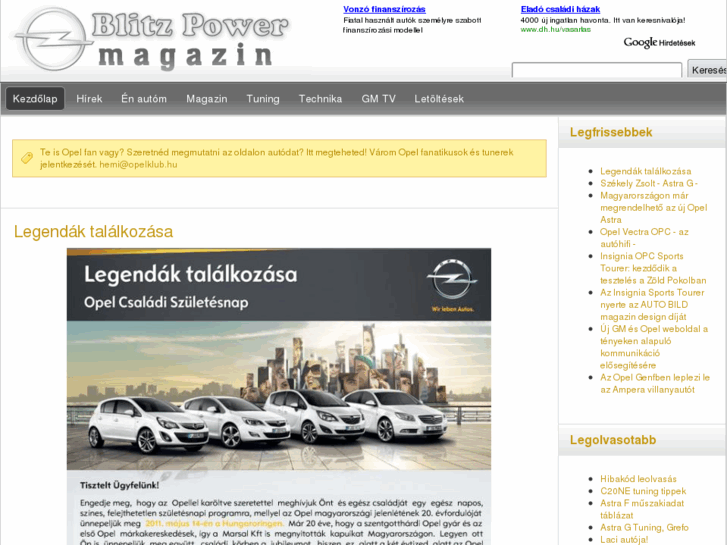Open Hibakód leolvasás link
The image size is (727, 545).
click(x=638, y=479)
